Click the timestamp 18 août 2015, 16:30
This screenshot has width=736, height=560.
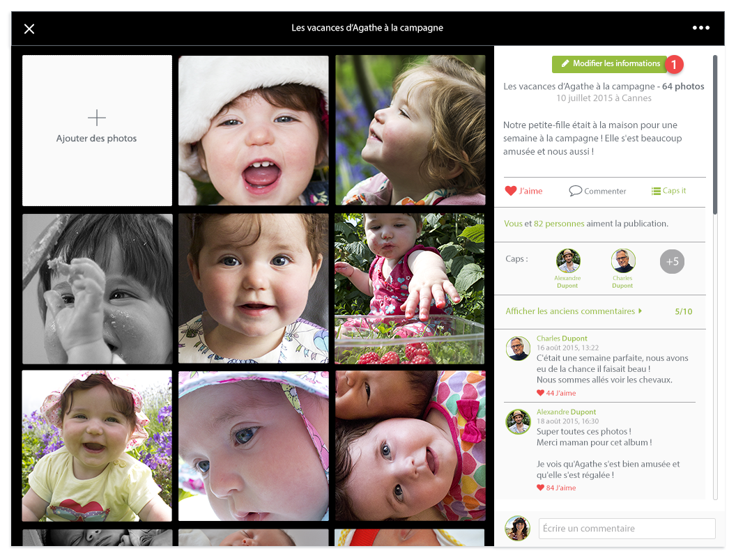point(567,421)
